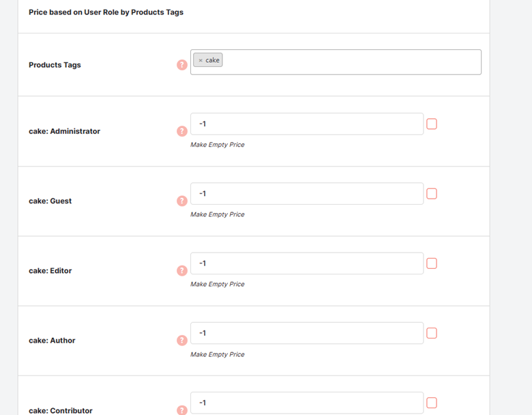The width and height of the screenshot is (532, 415).
Task: Click the Price based on User Role heading
Action: (x=106, y=12)
